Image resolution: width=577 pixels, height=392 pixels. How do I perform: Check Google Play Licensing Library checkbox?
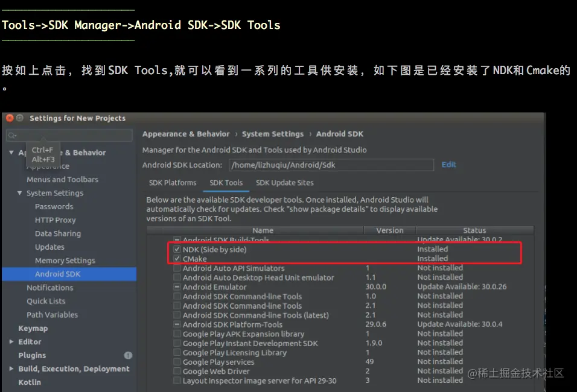(177, 353)
